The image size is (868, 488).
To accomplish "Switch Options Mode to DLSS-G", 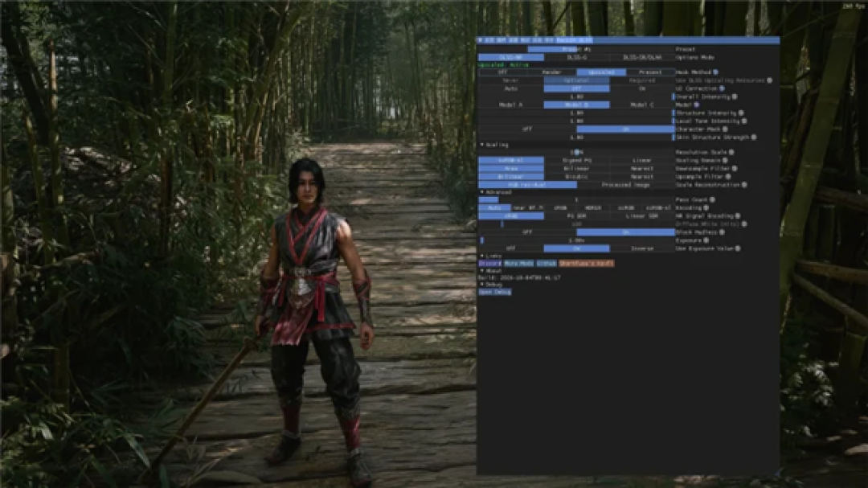I will tap(577, 57).
